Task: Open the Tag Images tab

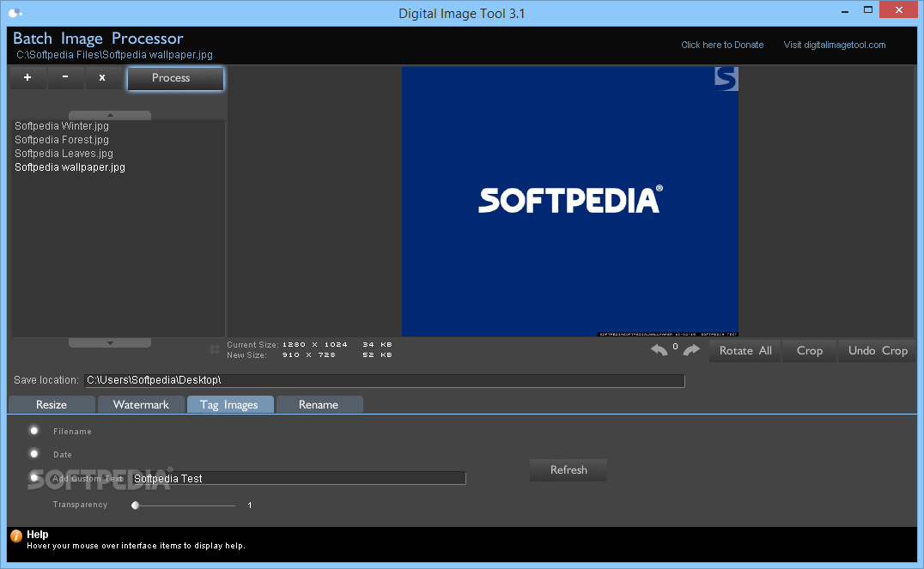Action: (230, 405)
